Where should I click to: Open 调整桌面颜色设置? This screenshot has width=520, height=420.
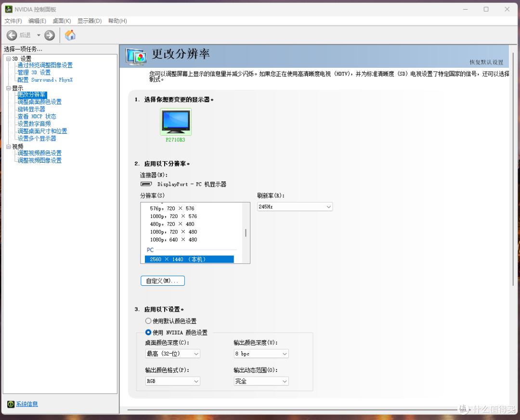tap(39, 102)
